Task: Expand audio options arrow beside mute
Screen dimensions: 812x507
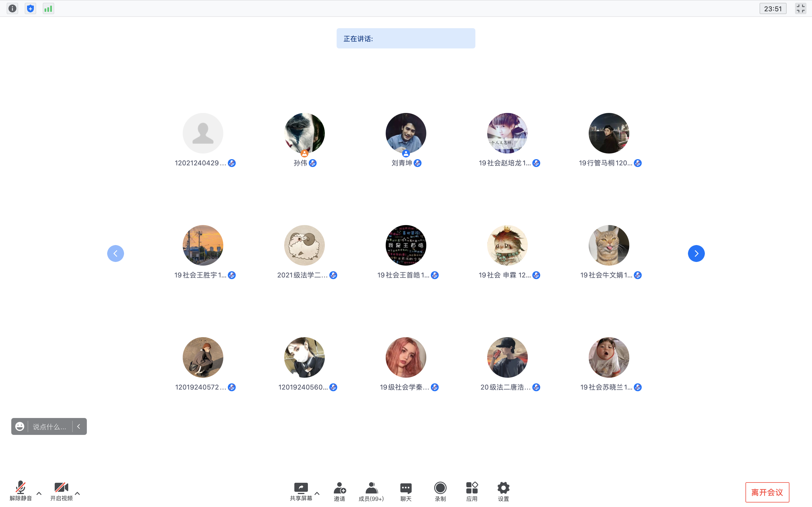Action: [39, 493]
